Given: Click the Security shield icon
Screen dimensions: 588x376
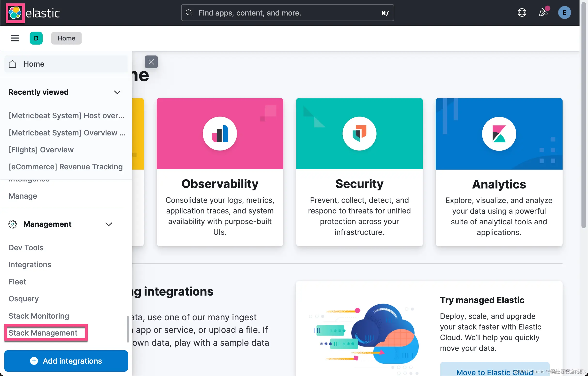Looking at the screenshot, I should 359,134.
